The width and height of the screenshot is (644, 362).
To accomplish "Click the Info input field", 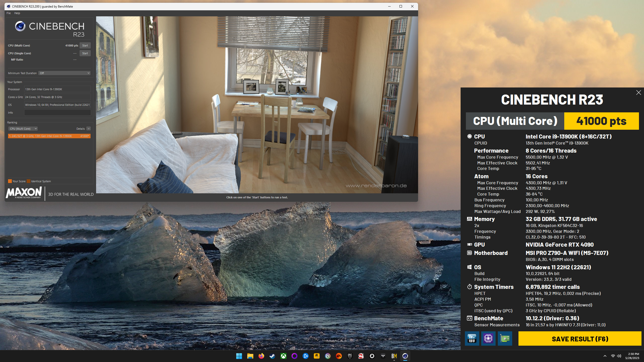I will coord(57,113).
